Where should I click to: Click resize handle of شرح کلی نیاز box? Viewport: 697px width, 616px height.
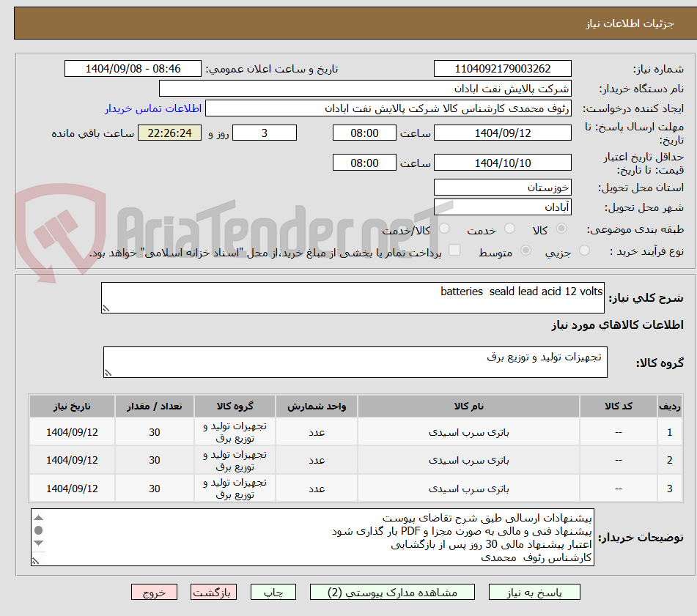coord(106,308)
